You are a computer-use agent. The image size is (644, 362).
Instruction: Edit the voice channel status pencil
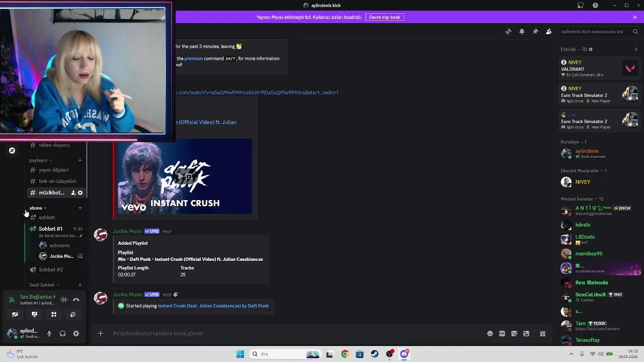80,235
